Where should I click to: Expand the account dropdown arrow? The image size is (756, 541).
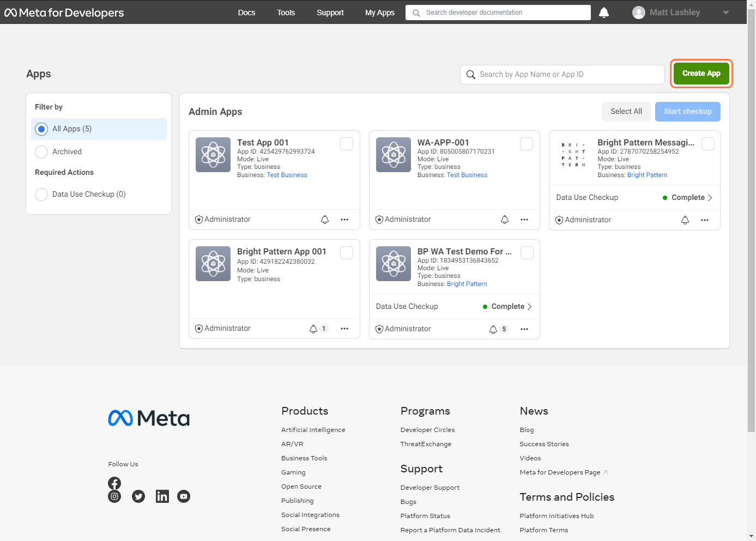726,13
